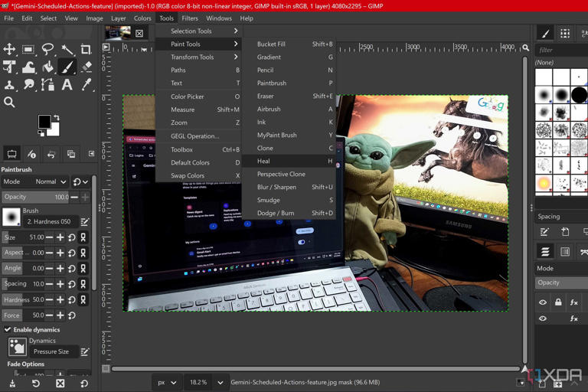Toggle layer visibility eye icon
588x392 pixels.
(543, 302)
